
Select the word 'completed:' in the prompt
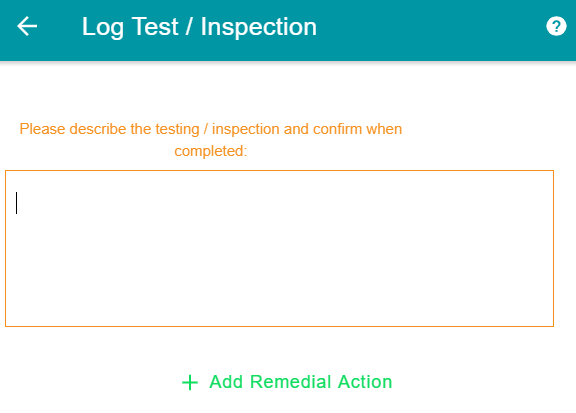tap(210, 151)
